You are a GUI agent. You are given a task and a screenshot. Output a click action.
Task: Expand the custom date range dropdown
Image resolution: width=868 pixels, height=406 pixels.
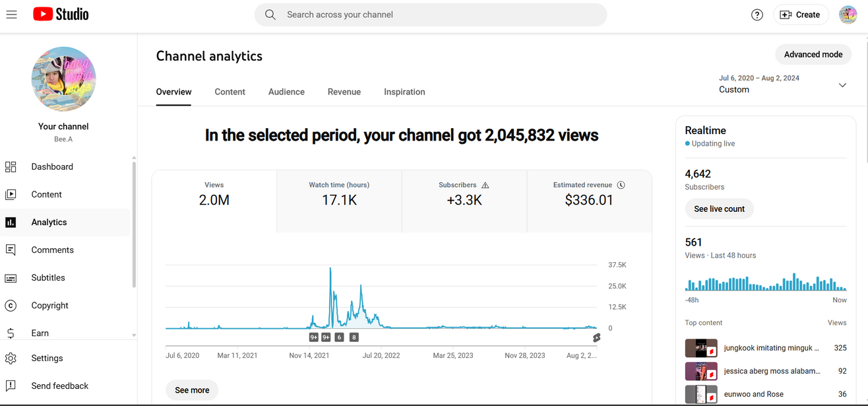[842, 85]
